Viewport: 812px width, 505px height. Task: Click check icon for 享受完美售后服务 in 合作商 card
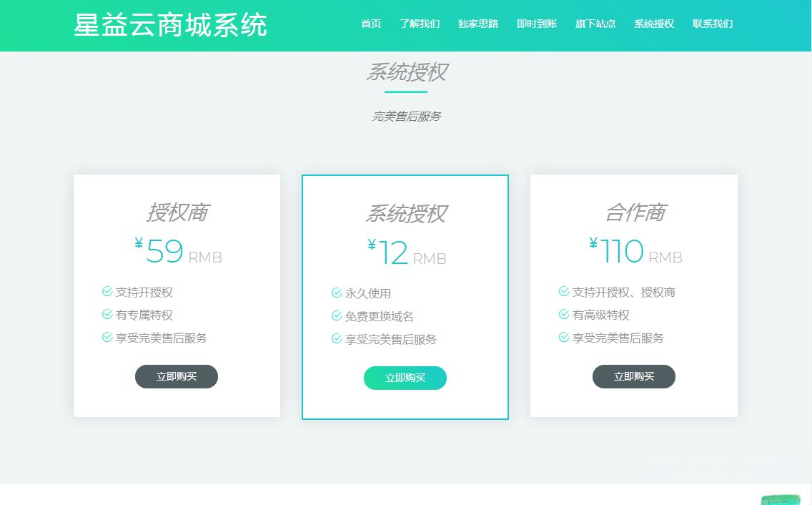564,337
